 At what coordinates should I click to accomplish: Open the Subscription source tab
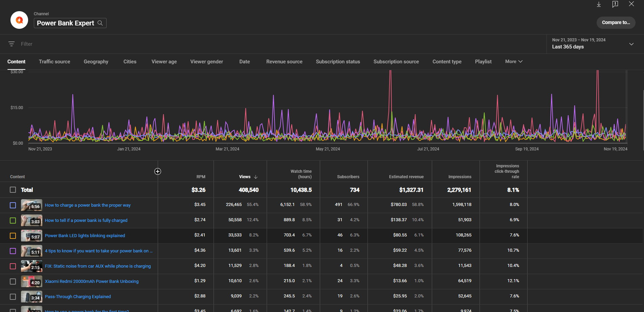[x=396, y=62]
